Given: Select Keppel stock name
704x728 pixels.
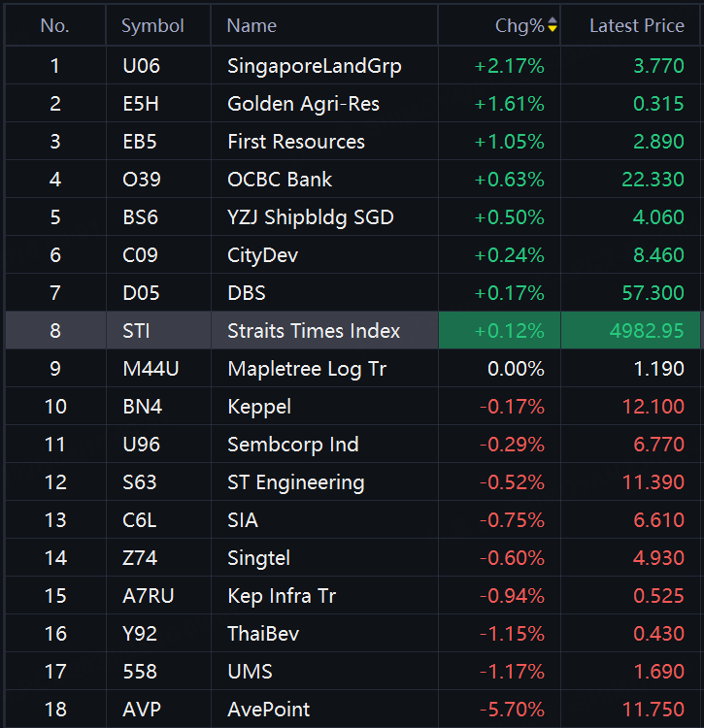Looking at the screenshot, I should [259, 407].
